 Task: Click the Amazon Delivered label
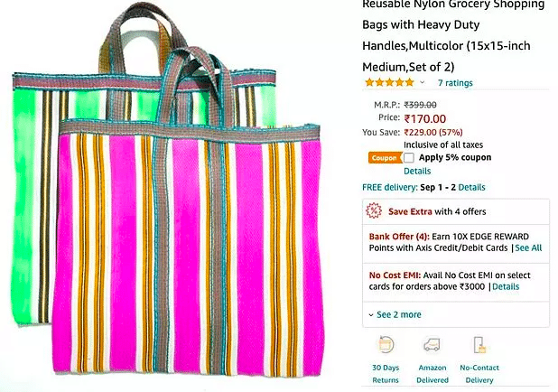[432, 374]
